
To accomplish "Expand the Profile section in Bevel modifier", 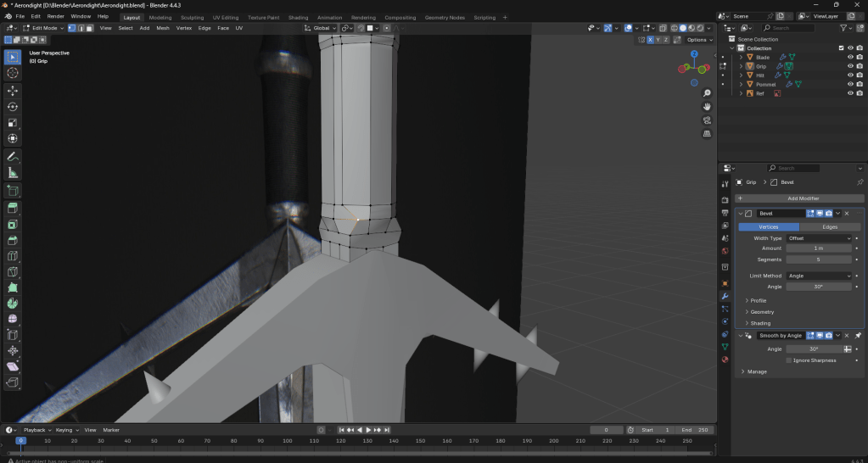I will [758, 300].
